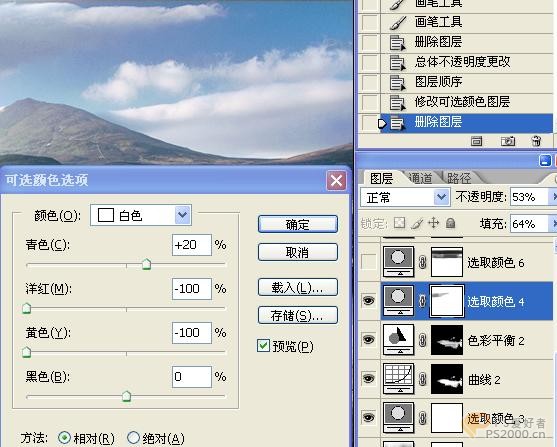The height and width of the screenshot is (447, 557).
Task: Click the 不透明度 field showing 53%
Action: point(529,197)
